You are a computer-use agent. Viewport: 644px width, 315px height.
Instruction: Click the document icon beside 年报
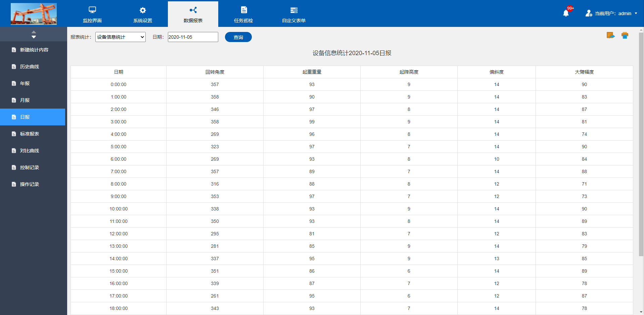click(14, 83)
